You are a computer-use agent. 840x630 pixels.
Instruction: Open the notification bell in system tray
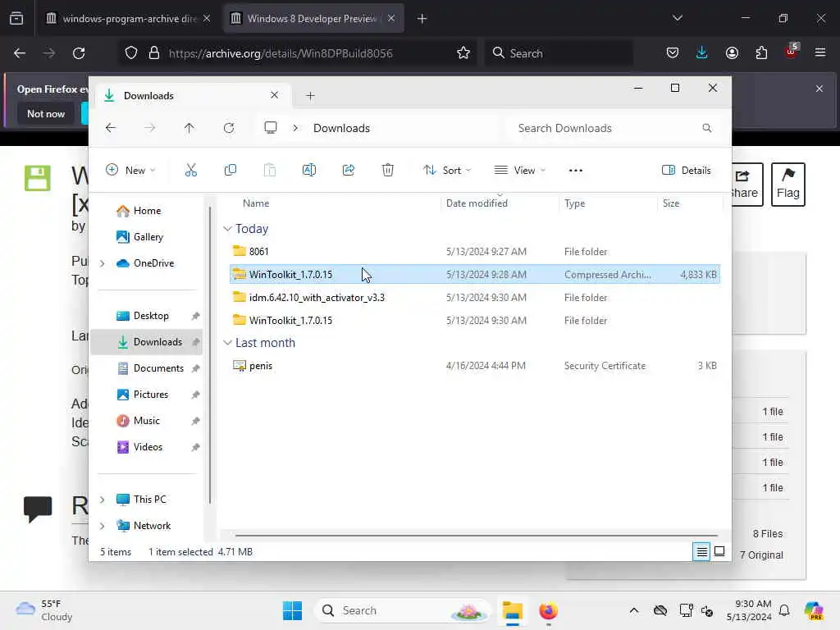tap(784, 610)
